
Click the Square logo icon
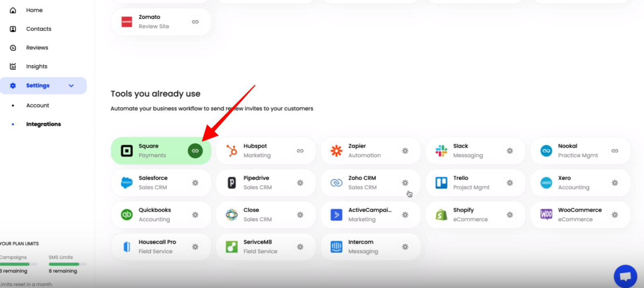point(127,151)
